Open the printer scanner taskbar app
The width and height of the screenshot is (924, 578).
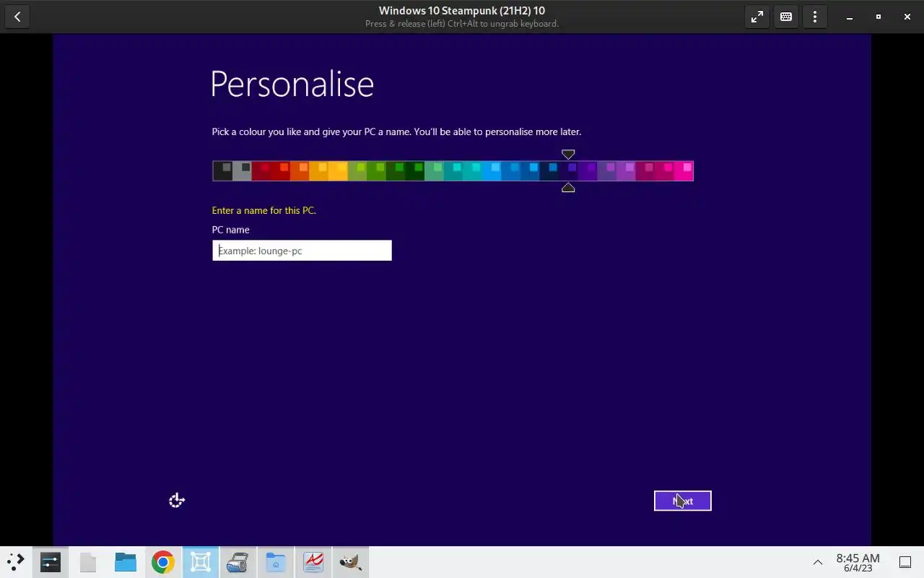point(238,562)
